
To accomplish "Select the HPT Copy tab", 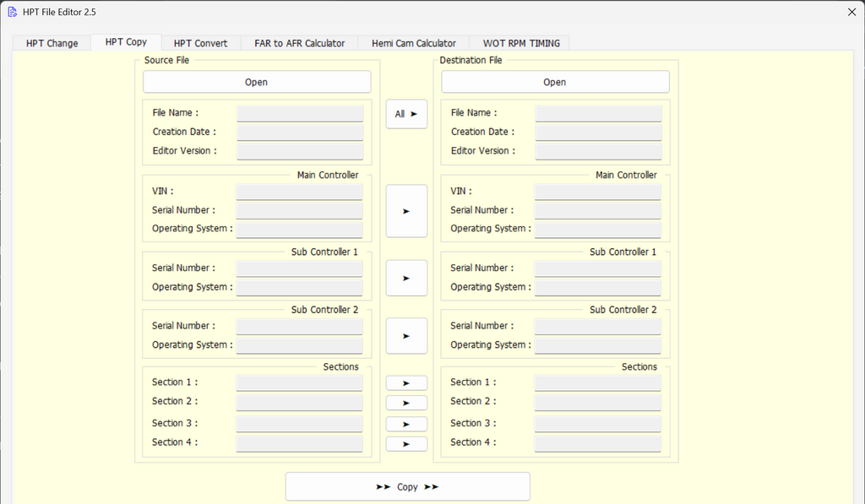I will (126, 42).
